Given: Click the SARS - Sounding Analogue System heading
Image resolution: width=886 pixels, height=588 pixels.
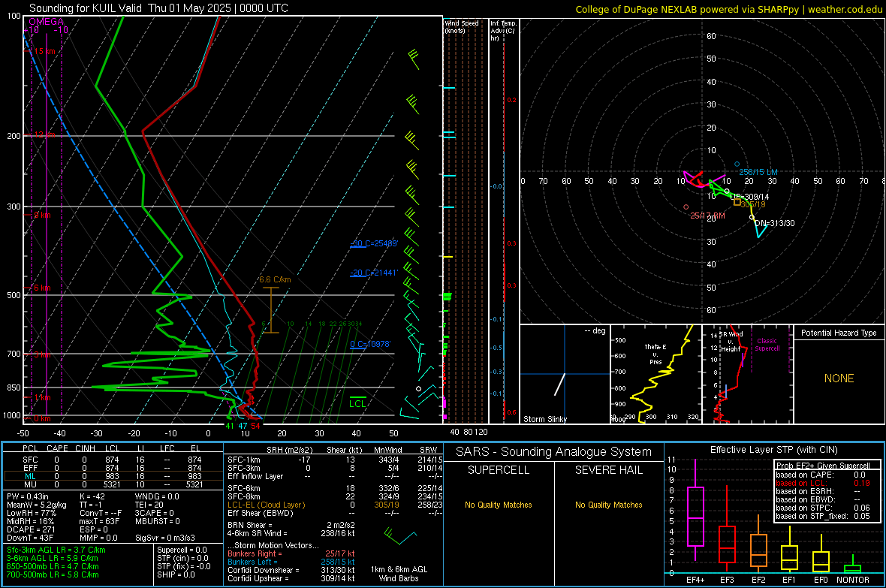Looking at the screenshot, I should [554, 452].
